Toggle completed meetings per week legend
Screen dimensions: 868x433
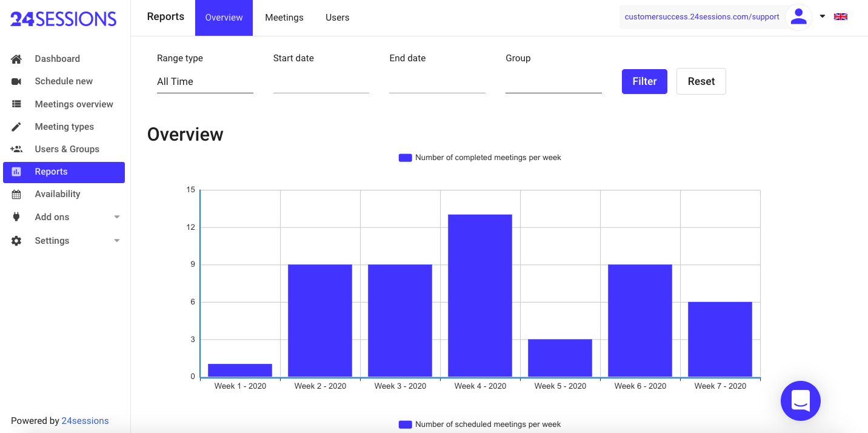point(479,158)
